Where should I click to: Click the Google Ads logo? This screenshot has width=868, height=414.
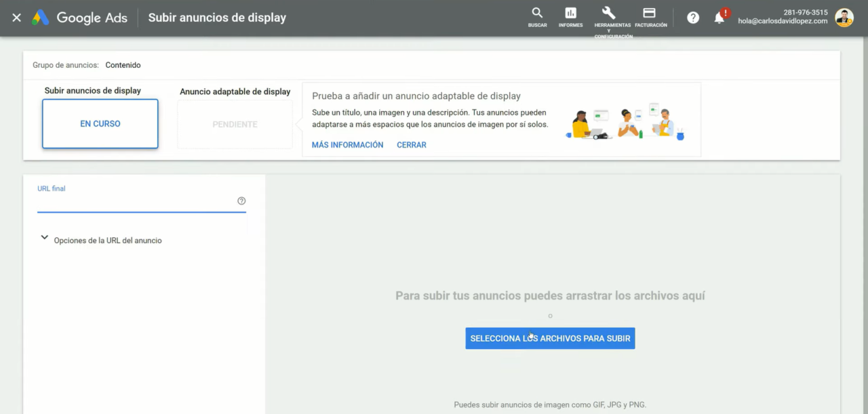(x=79, y=18)
